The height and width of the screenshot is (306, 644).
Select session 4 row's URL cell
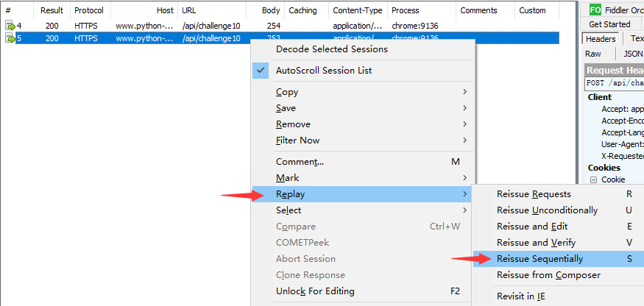click(211, 26)
